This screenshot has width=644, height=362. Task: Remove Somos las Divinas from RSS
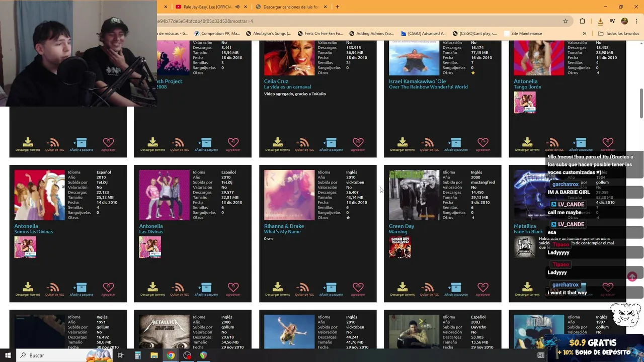click(54, 289)
